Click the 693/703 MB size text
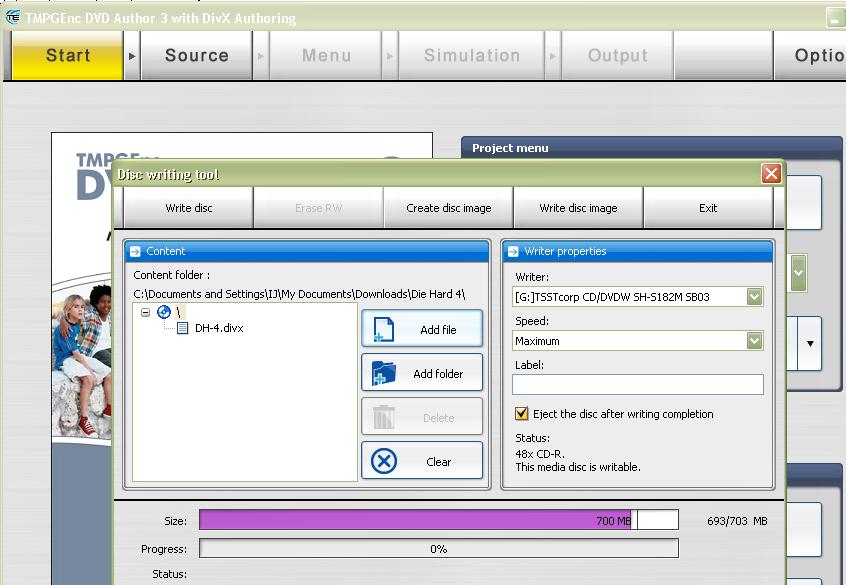The height and width of the screenshot is (585, 846). [x=736, y=521]
